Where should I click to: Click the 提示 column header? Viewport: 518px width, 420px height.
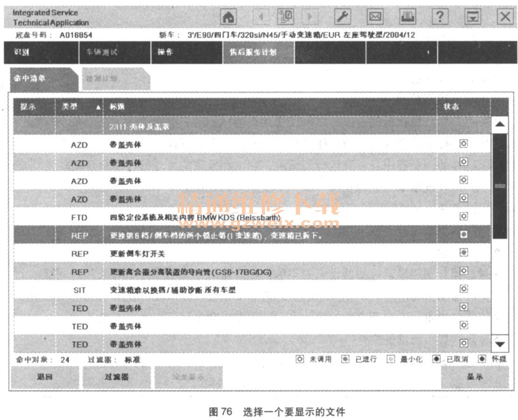point(34,107)
